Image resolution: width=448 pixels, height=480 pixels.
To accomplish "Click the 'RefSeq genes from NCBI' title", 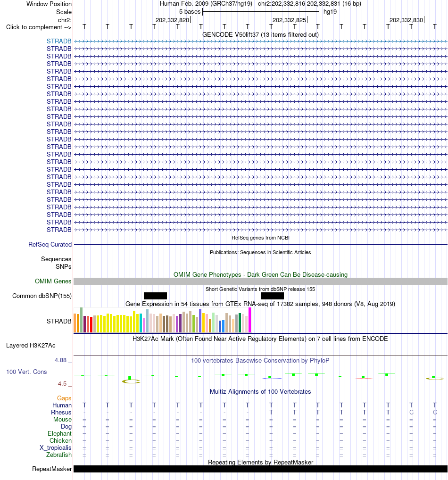I will coord(260,238).
